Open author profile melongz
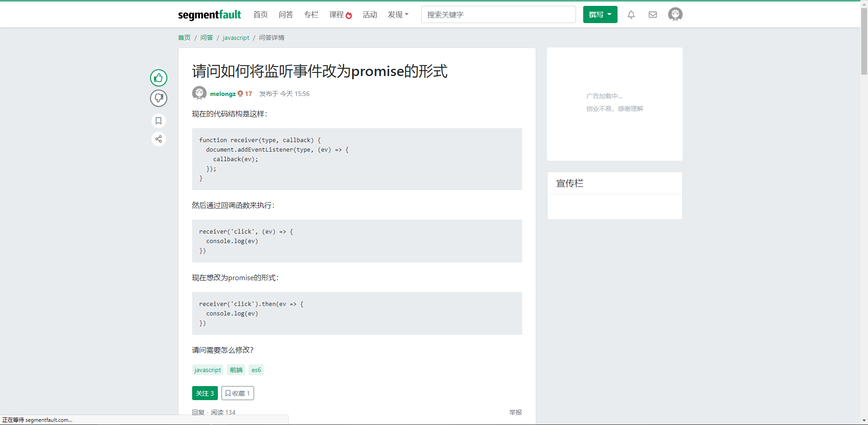The height and width of the screenshot is (425, 868). [x=223, y=94]
